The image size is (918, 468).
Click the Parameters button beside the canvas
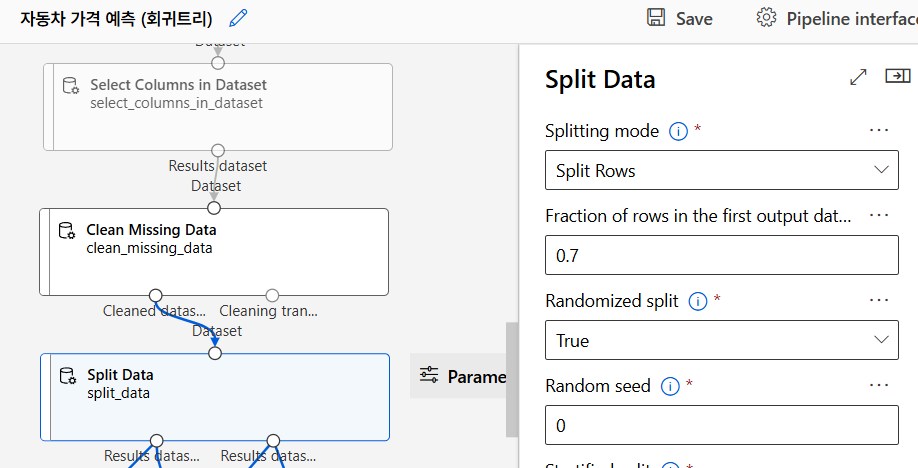(x=462, y=376)
